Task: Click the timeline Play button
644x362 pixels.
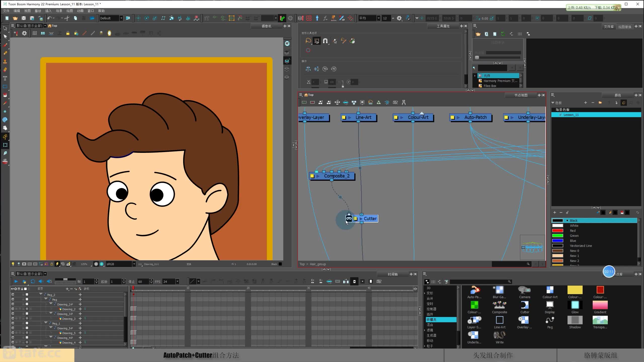Action: pos(16,282)
